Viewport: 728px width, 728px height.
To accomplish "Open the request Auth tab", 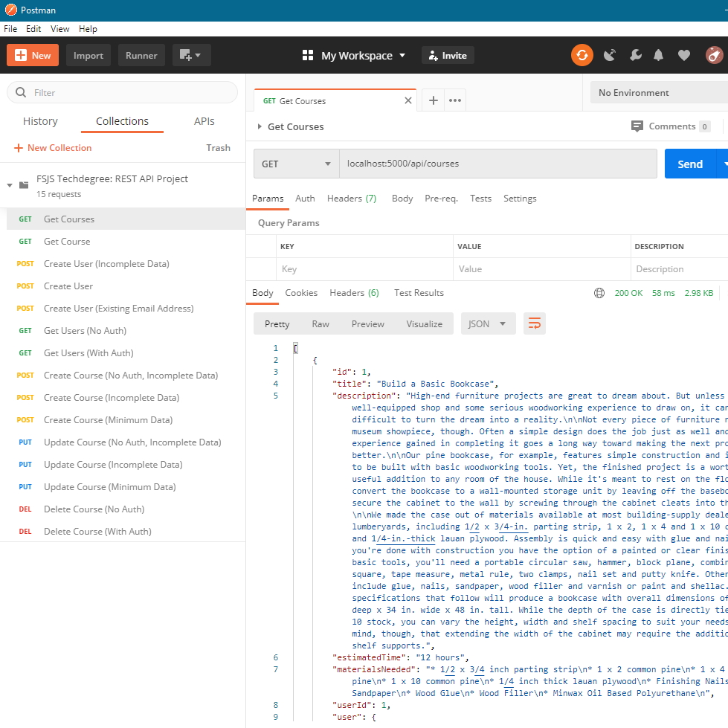I will coord(305,199).
